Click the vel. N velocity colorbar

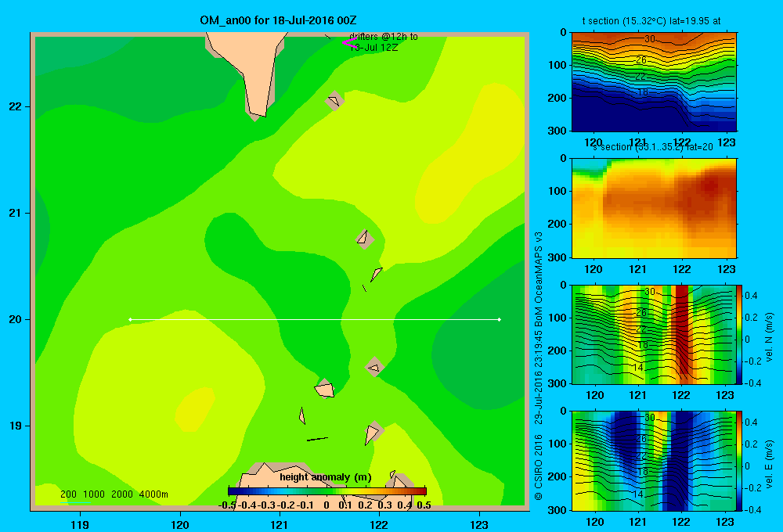(x=740, y=334)
